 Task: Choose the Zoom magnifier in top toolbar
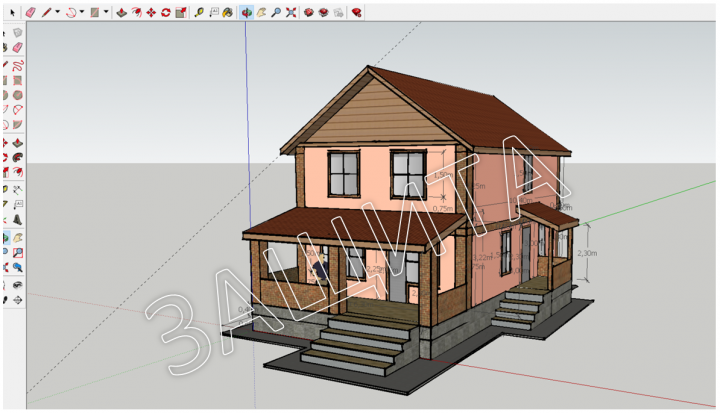276,12
